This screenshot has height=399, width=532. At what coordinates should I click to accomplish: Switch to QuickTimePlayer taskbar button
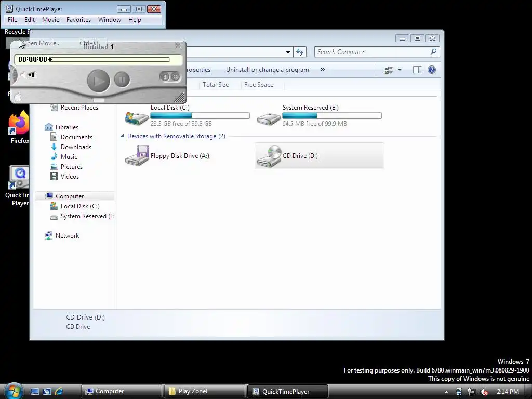288,391
